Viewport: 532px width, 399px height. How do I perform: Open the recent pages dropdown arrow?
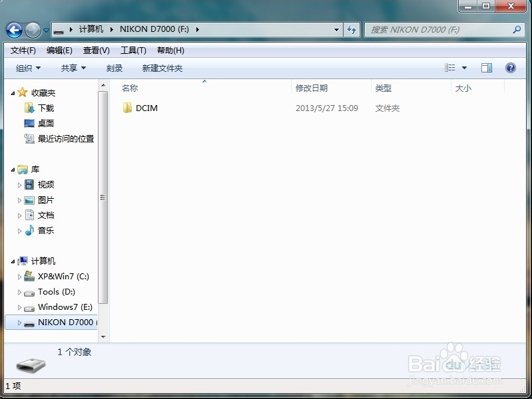(46, 31)
